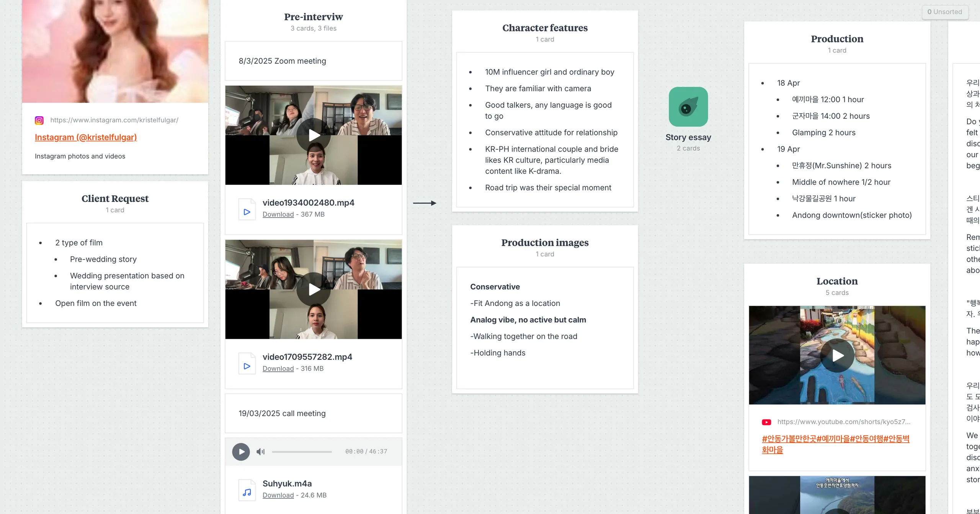Open the 19/03/2025 call meeting note

coord(314,413)
